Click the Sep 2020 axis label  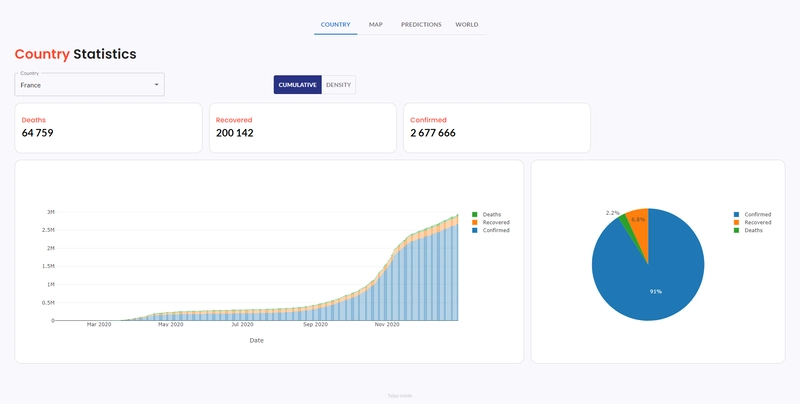(315, 324)
